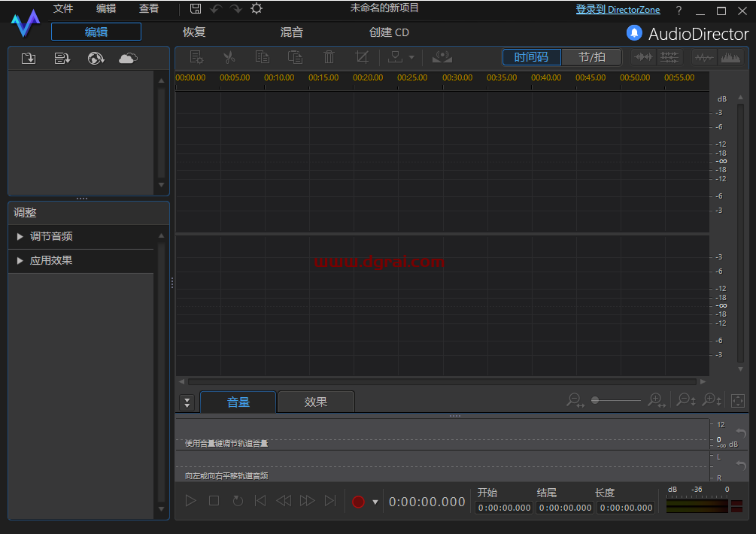Click the cloud storage icon
This screenshot has height=534, width=756.
127,58
